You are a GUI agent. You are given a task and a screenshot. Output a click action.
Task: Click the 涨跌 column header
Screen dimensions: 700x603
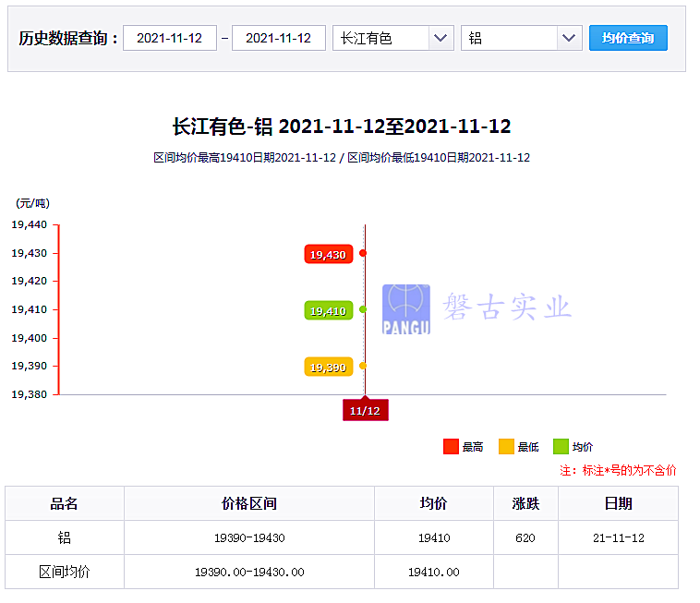(525, 503)
